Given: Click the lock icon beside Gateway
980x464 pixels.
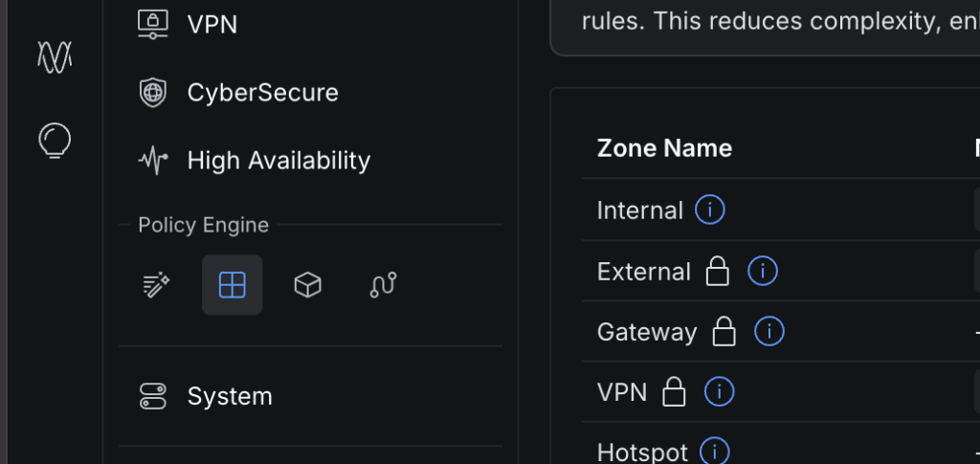Looking at the screenshot, I should [724, 332].
